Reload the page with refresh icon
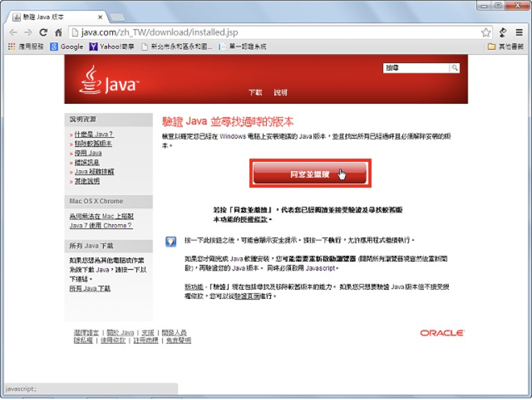The image size is (532, 400). pos(43,33)
